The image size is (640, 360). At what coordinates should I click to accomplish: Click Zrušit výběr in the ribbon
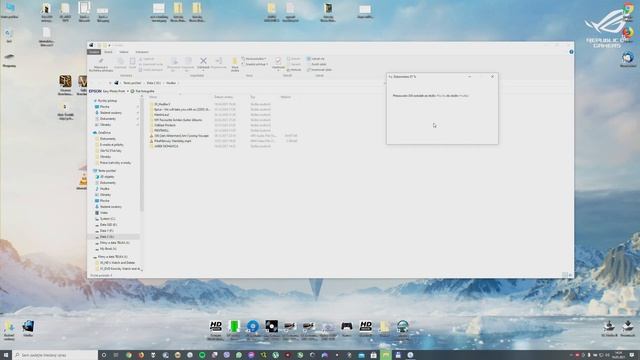(x=317, y=64)
